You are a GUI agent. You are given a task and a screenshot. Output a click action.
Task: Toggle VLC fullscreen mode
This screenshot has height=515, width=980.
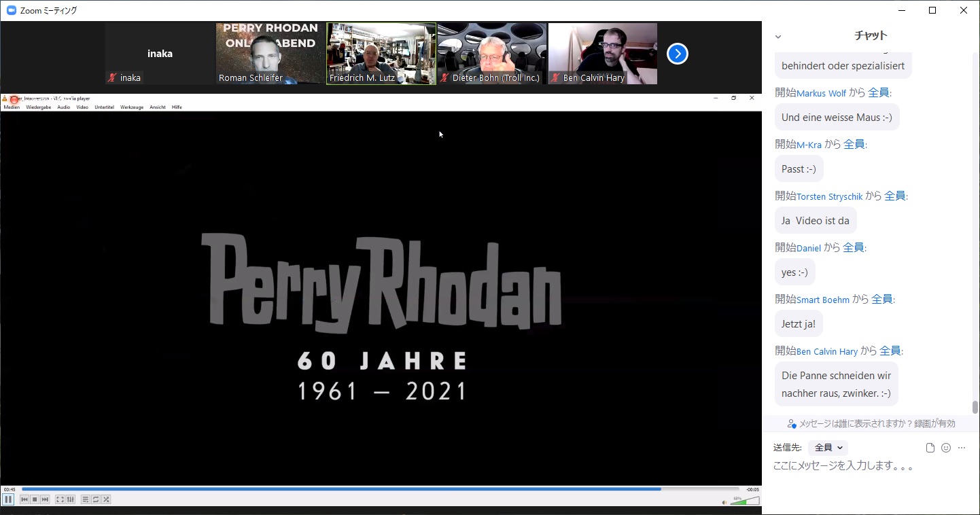(x=60, y=499)
